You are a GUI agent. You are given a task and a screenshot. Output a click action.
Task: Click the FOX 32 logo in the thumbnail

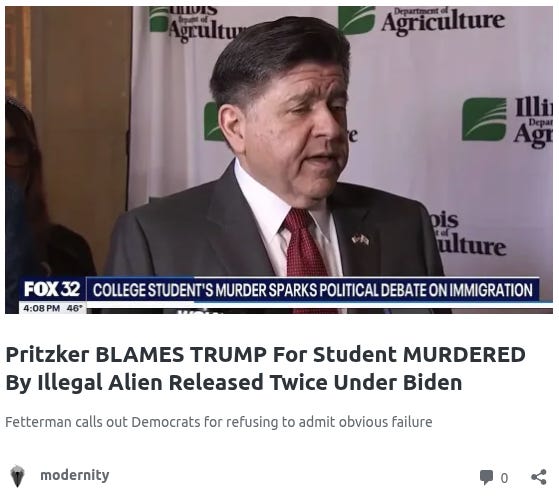pyautogui.click(x=52, y=289)
